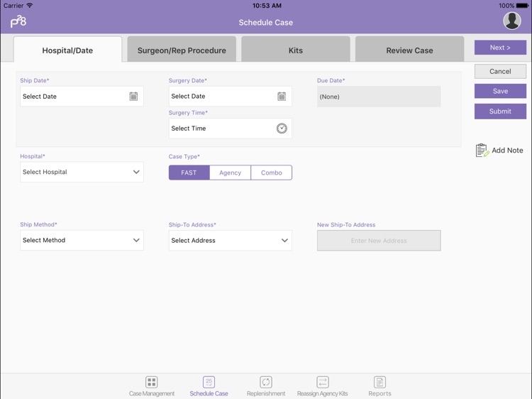Tap the battery indicator icon
This screenshot has height=399, width=532.
pos(522,6)
